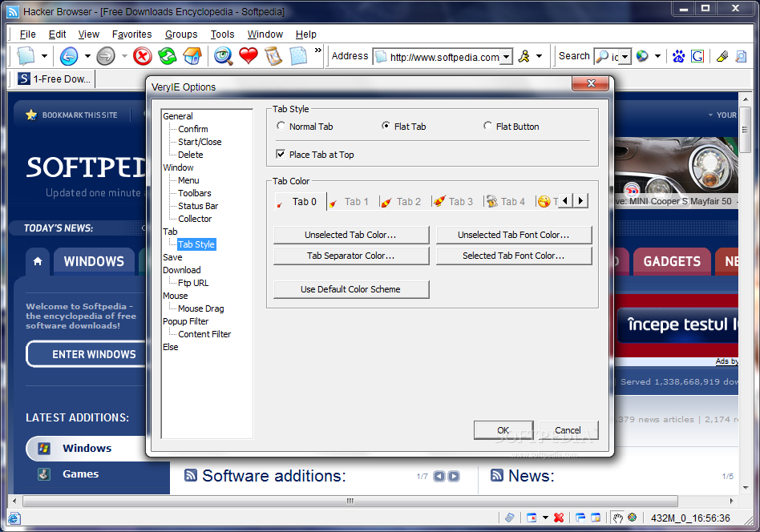
Task: Select Toolbars in options tree
Action: click(194, 193)
